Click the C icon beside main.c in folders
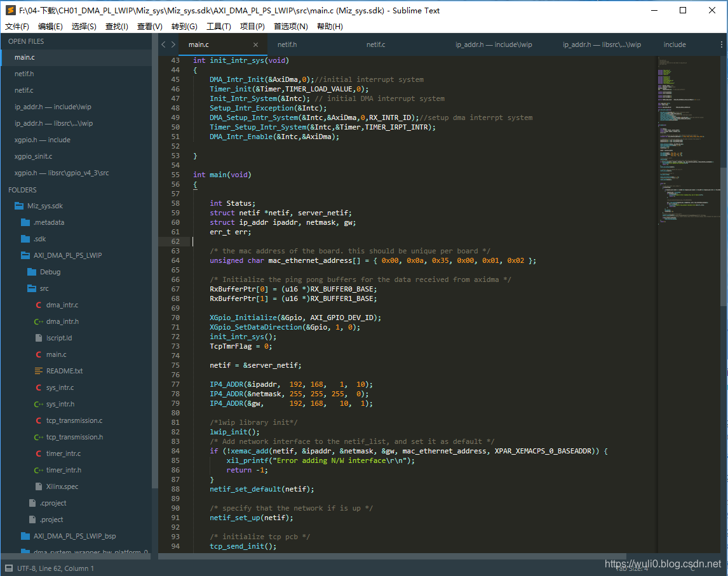Screen dimensions: 728x576 39,354
